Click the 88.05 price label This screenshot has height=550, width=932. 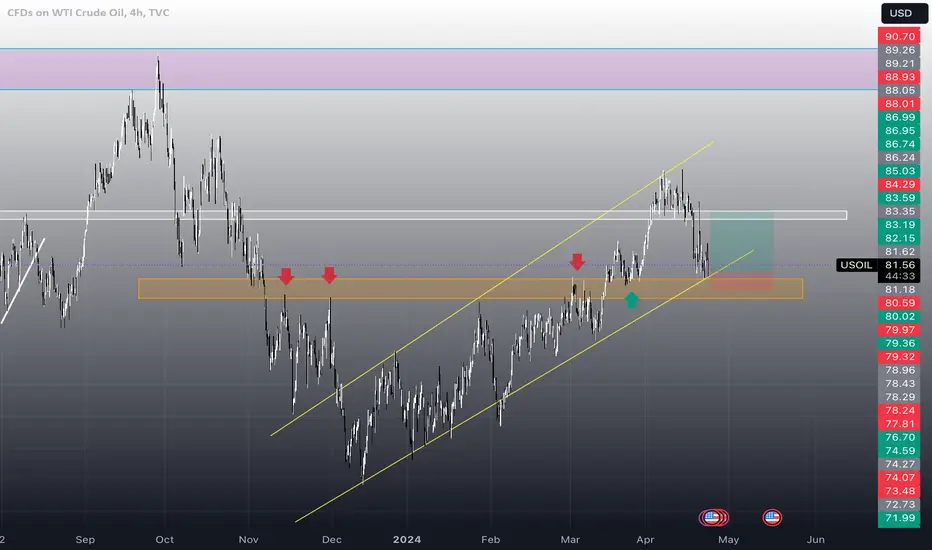(x=900, y=90)
